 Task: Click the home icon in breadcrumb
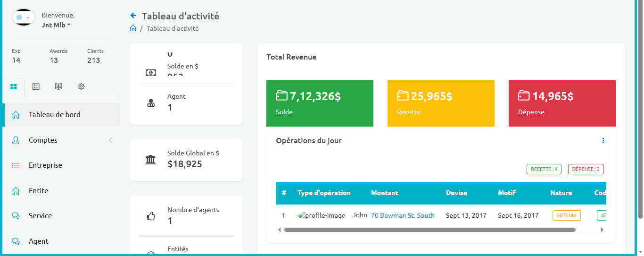[x=133, y=28]
